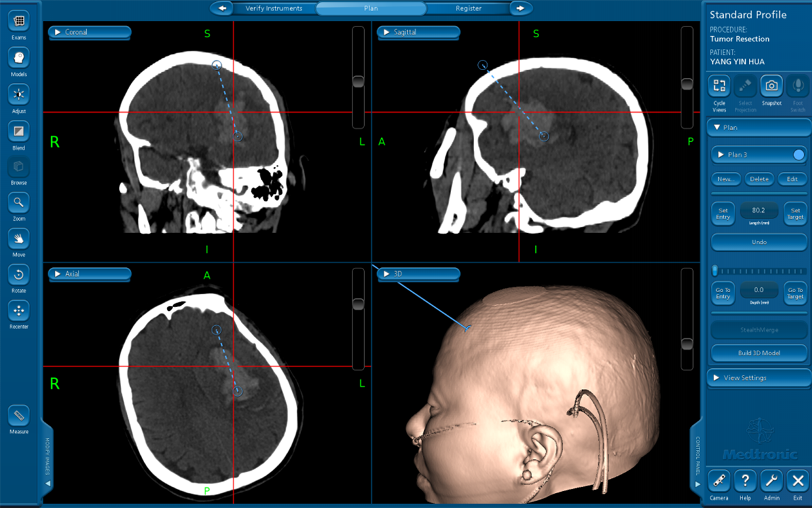
Task: Click the Browse cube icon
Action: [19, 166]
